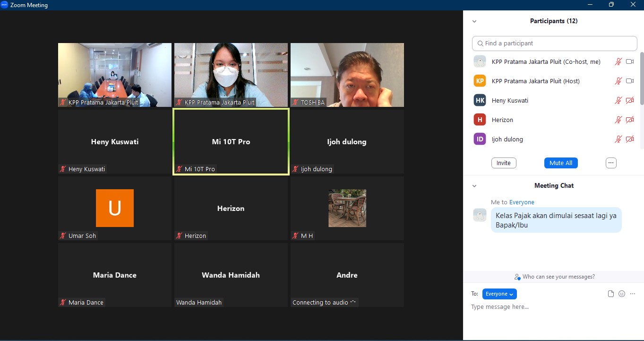Select Ijoh dulong in participants list

507,139
